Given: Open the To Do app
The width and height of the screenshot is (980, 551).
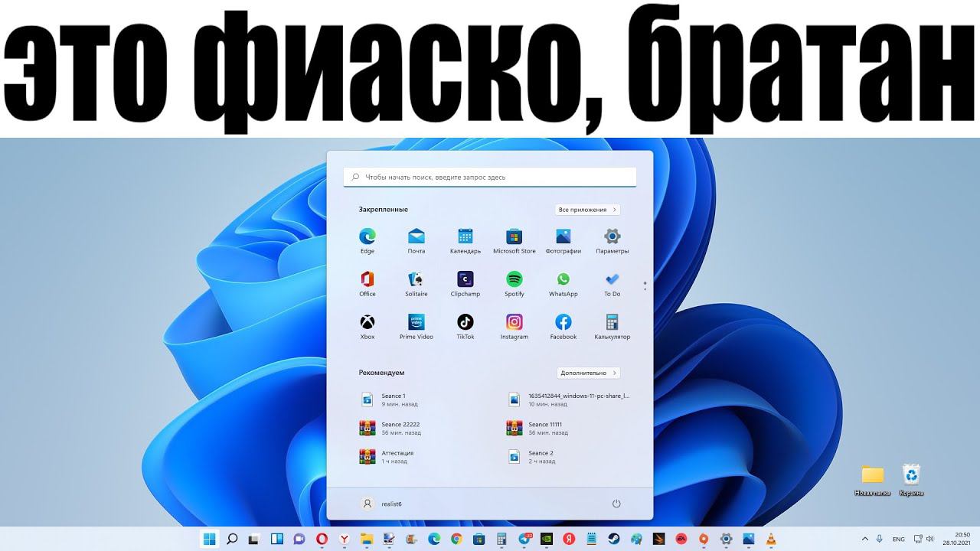Looking at the screenshot, I should (x=612, y=283).
